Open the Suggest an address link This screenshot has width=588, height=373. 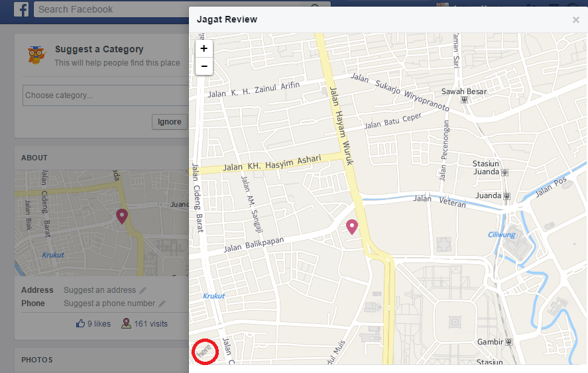pyautogui.click(x=99, y=290)
